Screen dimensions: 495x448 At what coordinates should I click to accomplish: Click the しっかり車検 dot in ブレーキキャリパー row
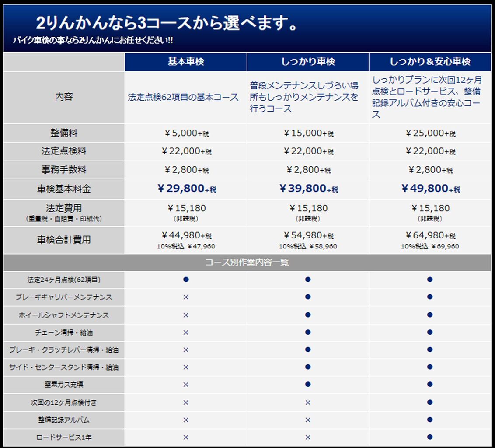point(308,297)
